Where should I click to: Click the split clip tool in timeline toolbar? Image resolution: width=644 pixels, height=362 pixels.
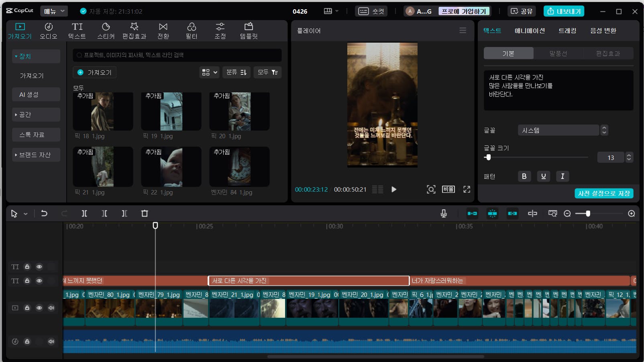point(84,213)
